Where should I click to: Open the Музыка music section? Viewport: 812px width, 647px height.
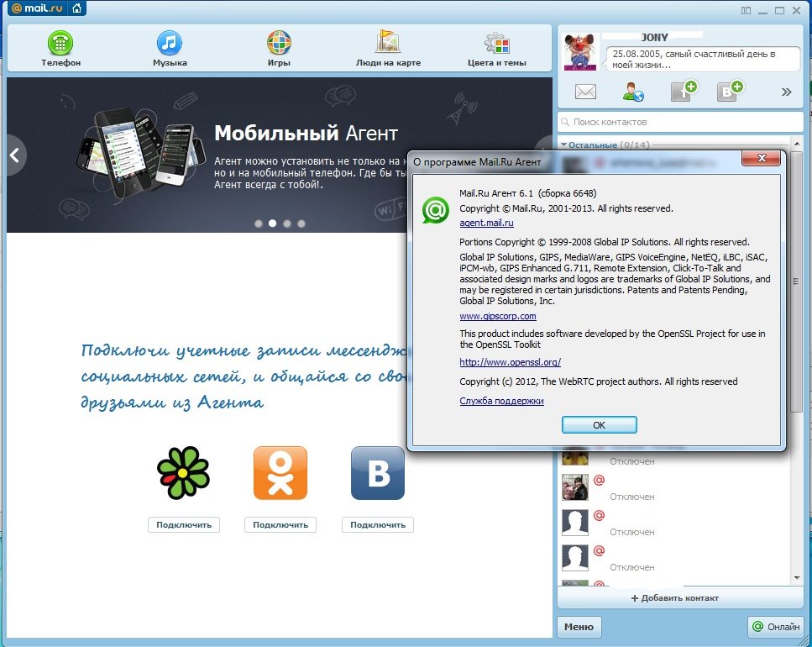pos(170,43)
